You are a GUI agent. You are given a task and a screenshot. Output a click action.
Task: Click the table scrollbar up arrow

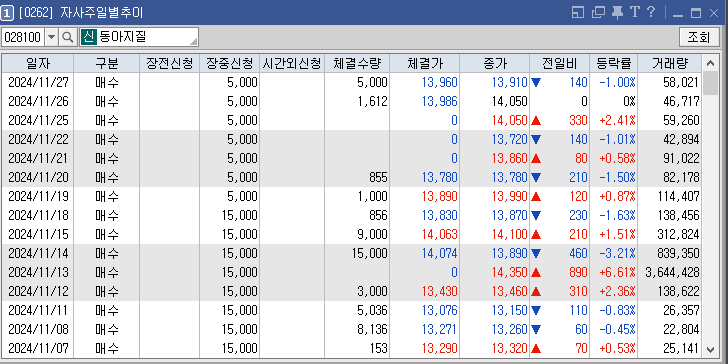[710, 63]
